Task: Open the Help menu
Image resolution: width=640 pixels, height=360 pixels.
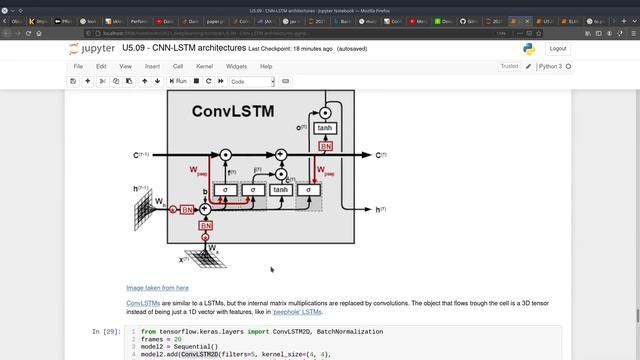Action: point(266,66)
